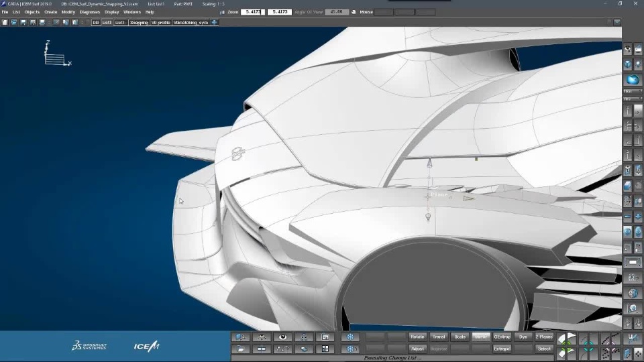Screen dimensions: 644x362
Task: Toggle the eye visibility icon in bottom toolbar
Action: pos(282,337)
